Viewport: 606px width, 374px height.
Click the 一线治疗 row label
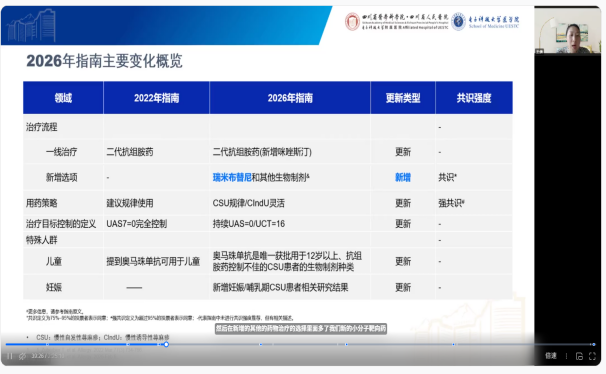(x=61, y=152)
